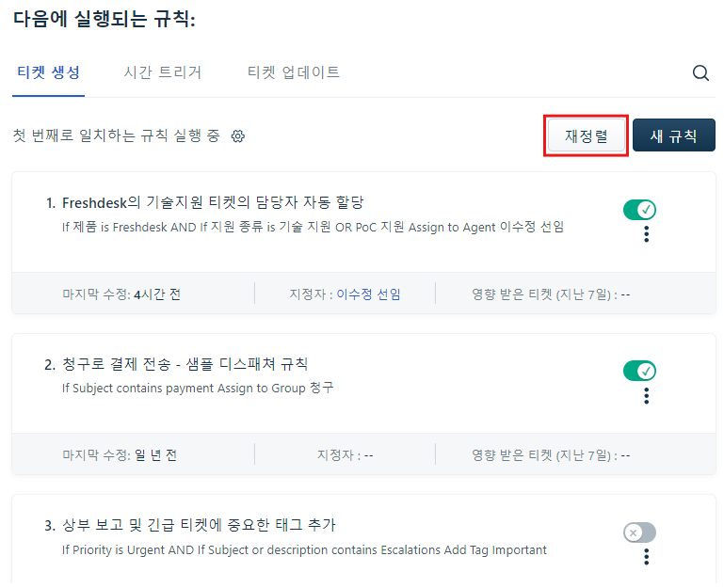Switch to the 시간 트리거 tab
This screenshot has height=588, width=724.
click(163, 72)
